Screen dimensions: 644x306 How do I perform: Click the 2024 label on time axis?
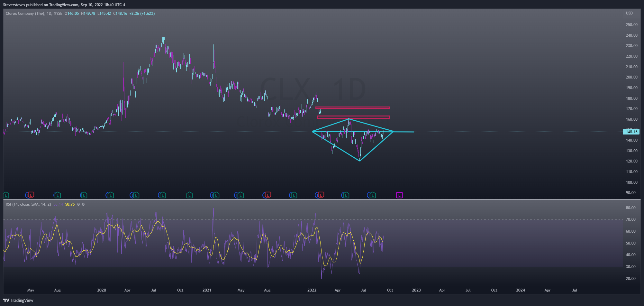pyautogui.click(x=521, y=290)
